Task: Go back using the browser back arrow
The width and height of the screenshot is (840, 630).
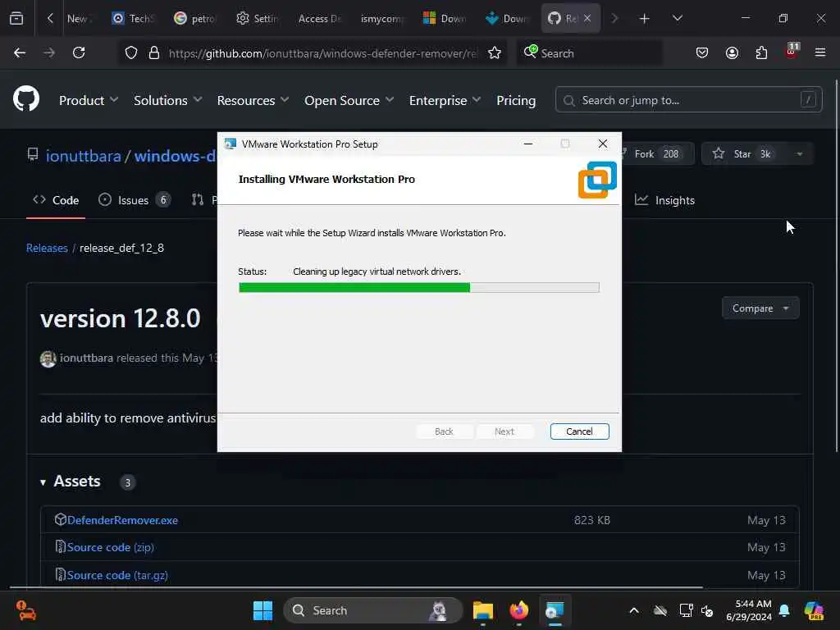Action: [x=20, y=53]
